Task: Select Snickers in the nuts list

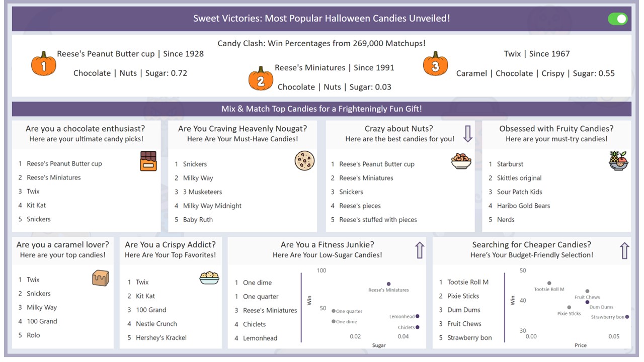Action: point(351,192)
